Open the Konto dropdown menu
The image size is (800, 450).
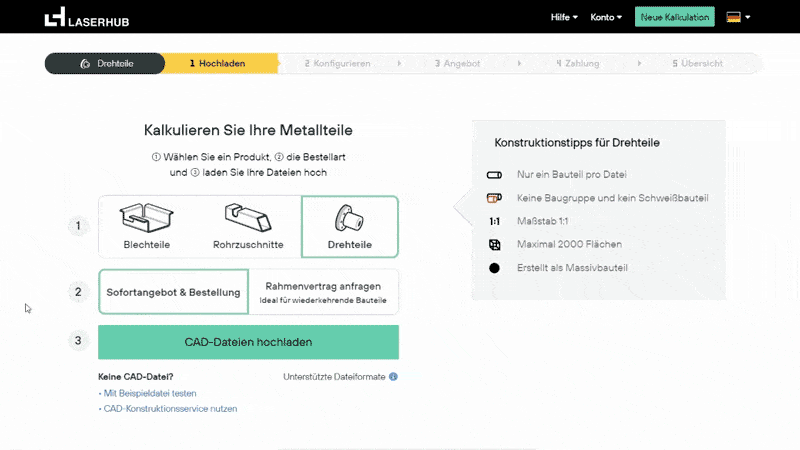[x=606, y=17]
